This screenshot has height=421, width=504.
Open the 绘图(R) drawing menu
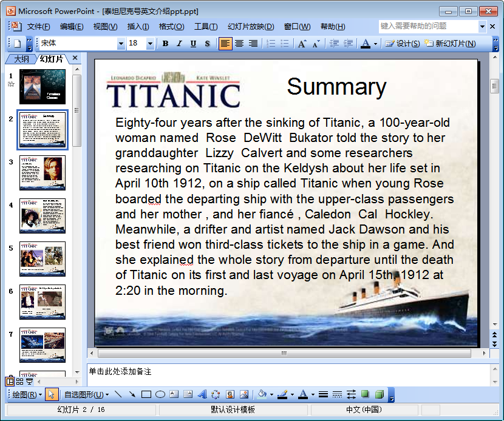coord(27,395)
